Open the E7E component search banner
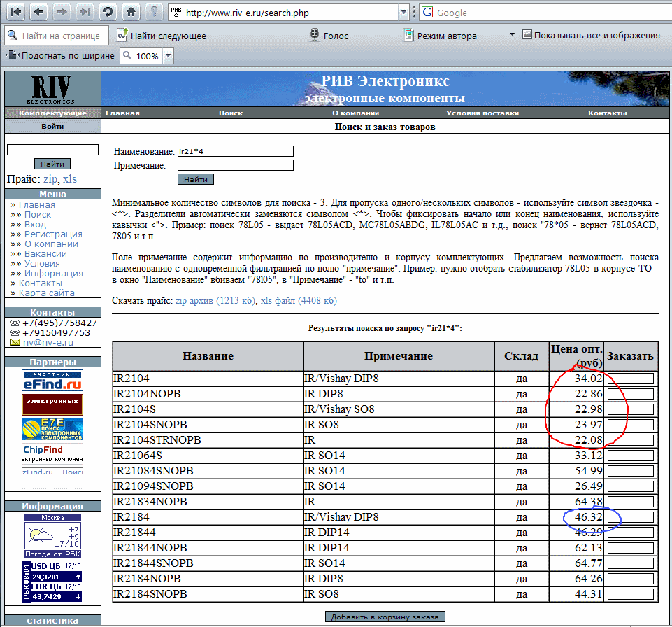This screenshot has height=627, width=672. point(52,429)
